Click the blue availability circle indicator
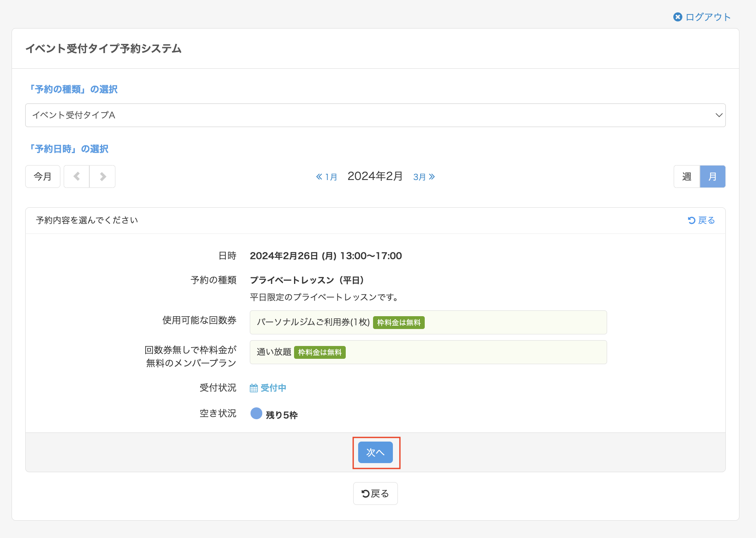The height and width of the screenshot is (538, 756). [256, 413]
